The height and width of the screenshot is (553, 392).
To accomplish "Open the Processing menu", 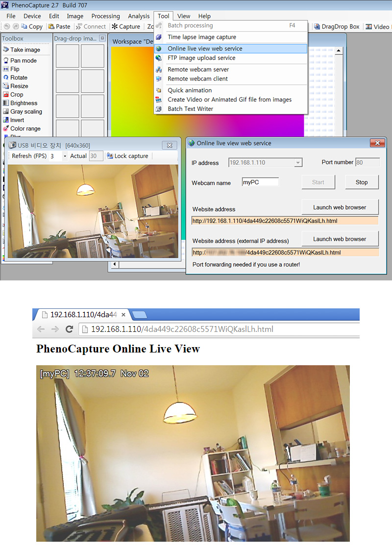I will pos(105,16).
